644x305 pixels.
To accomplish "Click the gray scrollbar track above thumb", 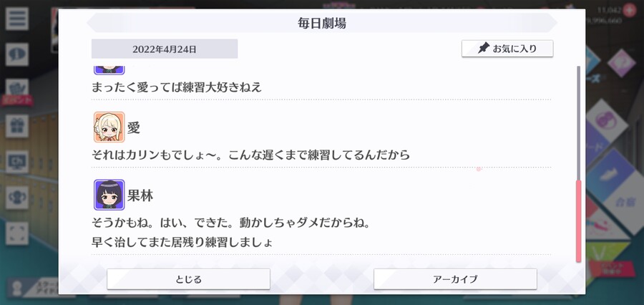I will click(578, 123).
